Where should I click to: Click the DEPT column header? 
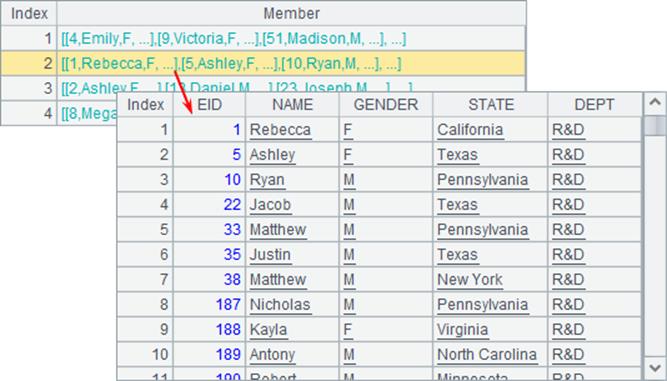(x=595, y=105)
